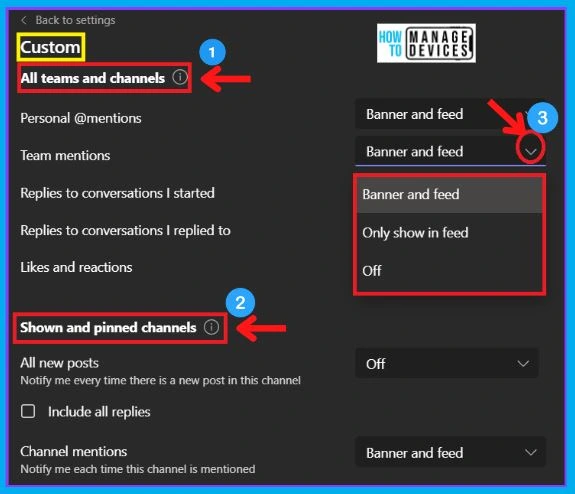
Task: Click the All teams and channels heading
Action: (93, 78)
